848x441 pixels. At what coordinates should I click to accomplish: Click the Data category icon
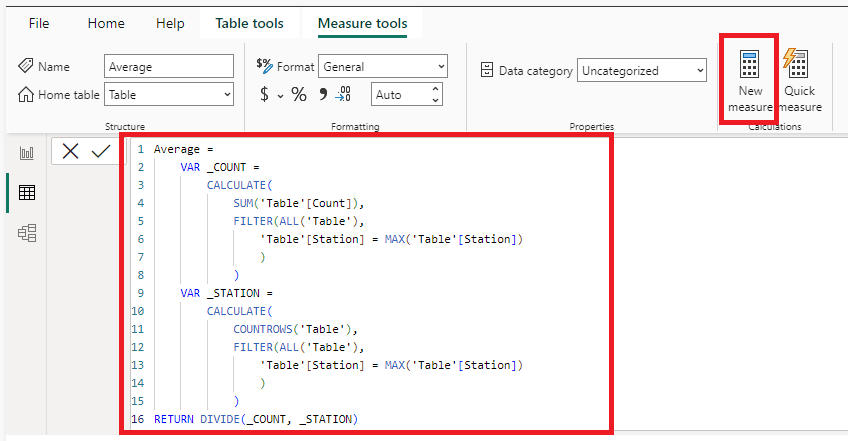pos(487,70)
